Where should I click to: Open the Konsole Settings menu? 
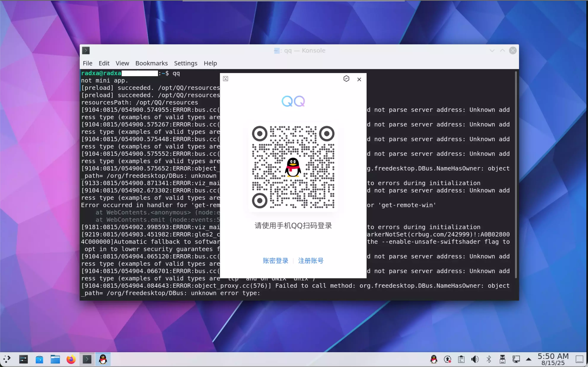(185, 63)
